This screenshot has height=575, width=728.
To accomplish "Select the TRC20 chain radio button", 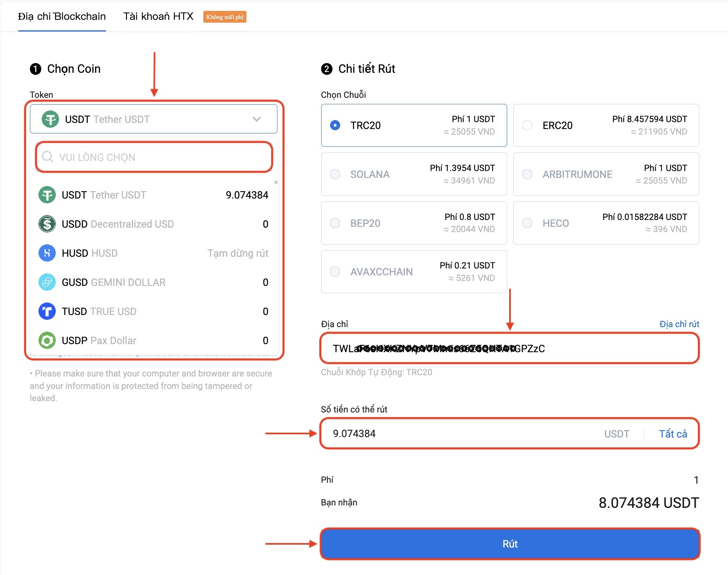I will coord(335,125).
